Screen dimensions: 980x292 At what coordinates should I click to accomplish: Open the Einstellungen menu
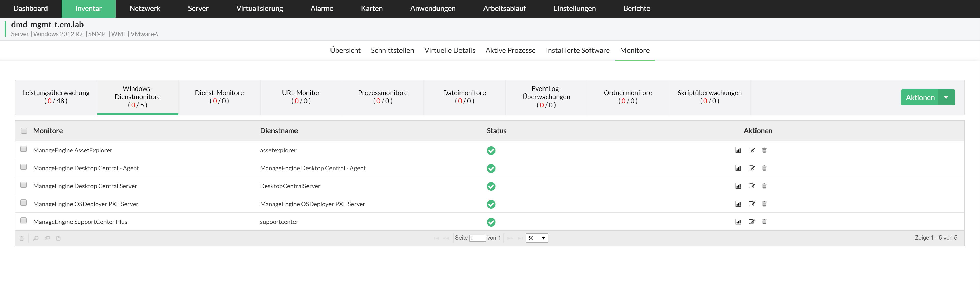click(x=574, y=8)
